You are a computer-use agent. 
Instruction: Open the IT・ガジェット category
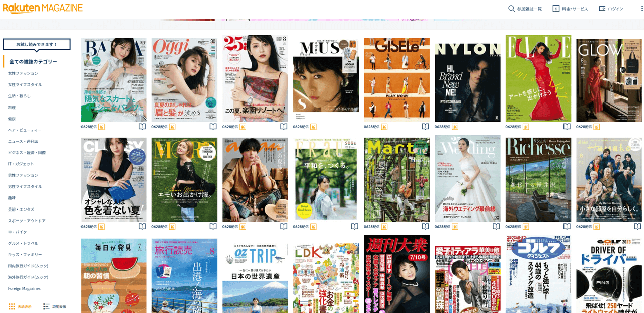(21, 164)
